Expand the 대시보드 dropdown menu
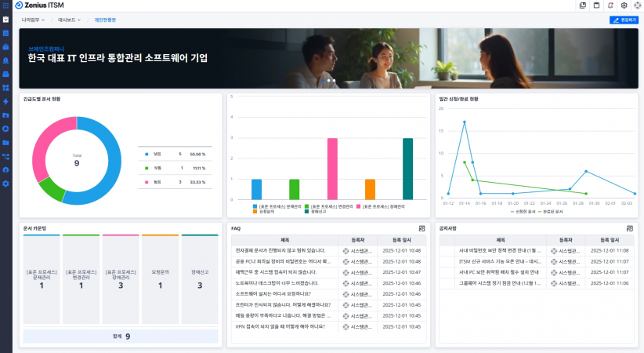644x353 pixels. tap(69, 20)
